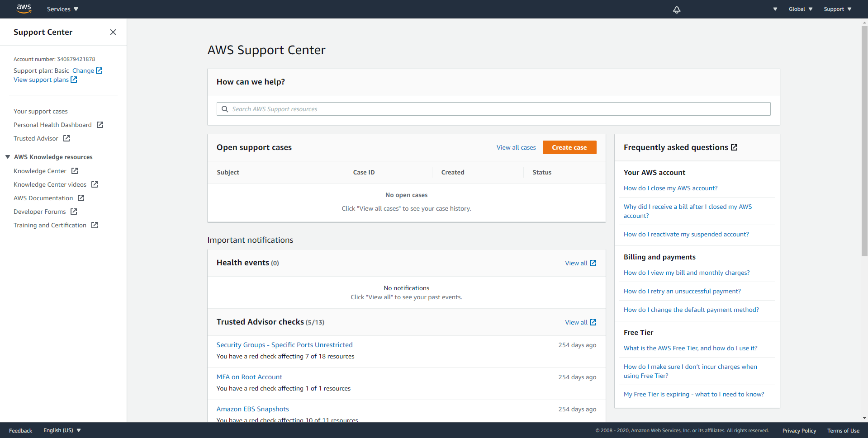
Task: Click How do I view my bill question
Action: 687,273
